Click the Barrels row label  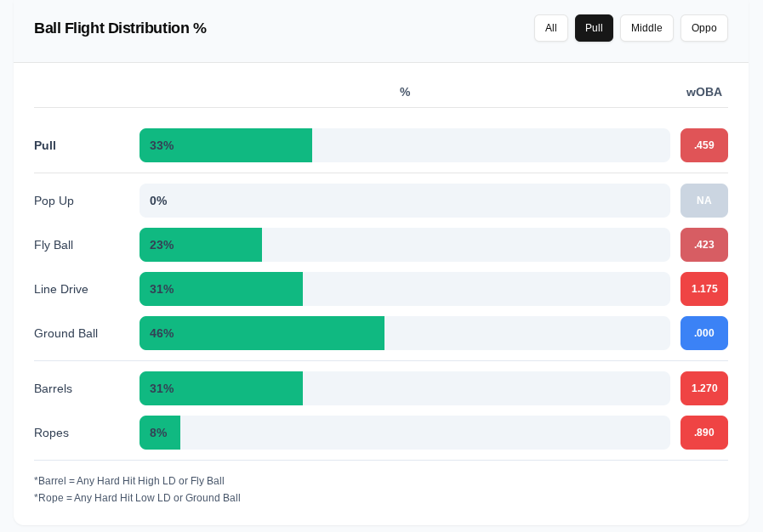point(53,388)
